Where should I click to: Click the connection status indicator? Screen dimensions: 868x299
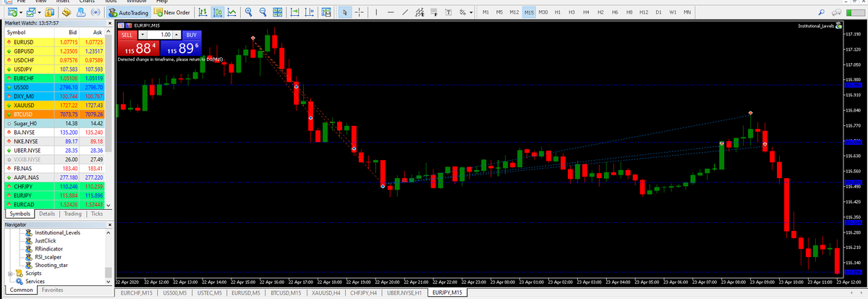[855, 13]
